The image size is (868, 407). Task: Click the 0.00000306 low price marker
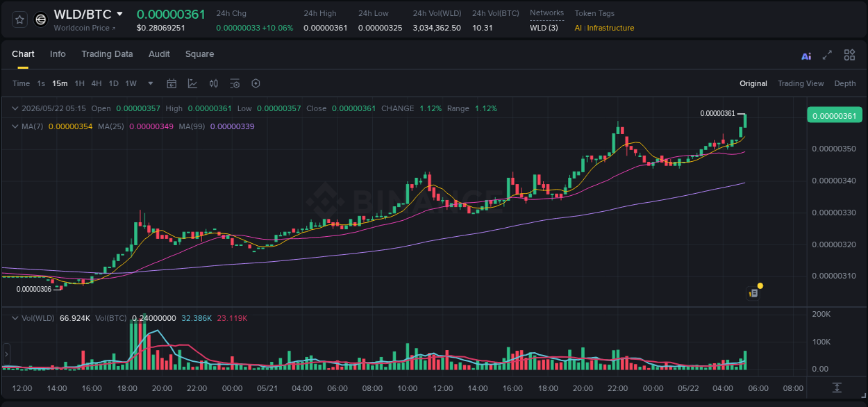(x=34, y=289)
